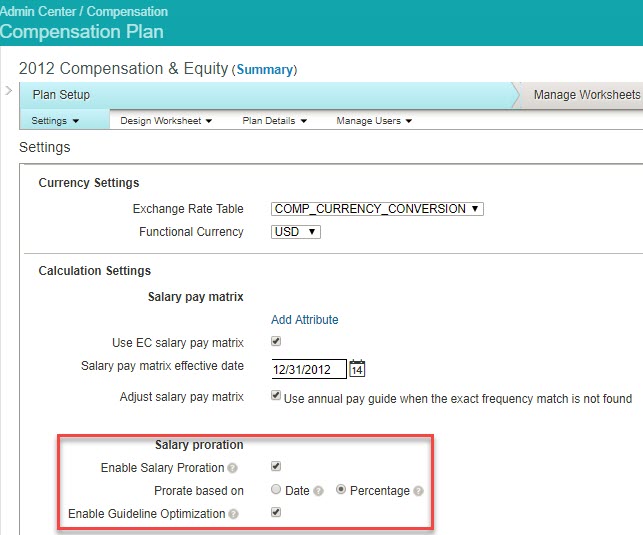Expand the Design Worksheet submenu
The width and height of the screenshot is (643, 535).
point(166,121)
